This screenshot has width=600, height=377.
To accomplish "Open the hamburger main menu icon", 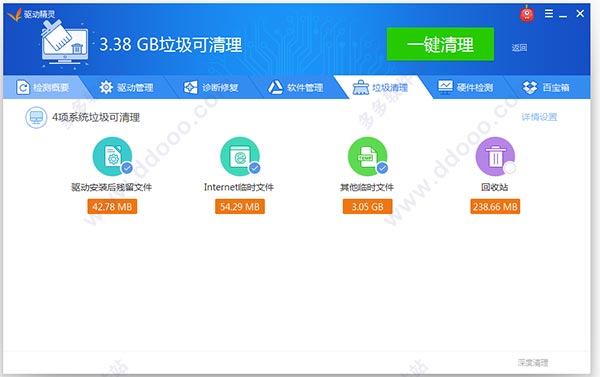I will [x=549, y=14].
